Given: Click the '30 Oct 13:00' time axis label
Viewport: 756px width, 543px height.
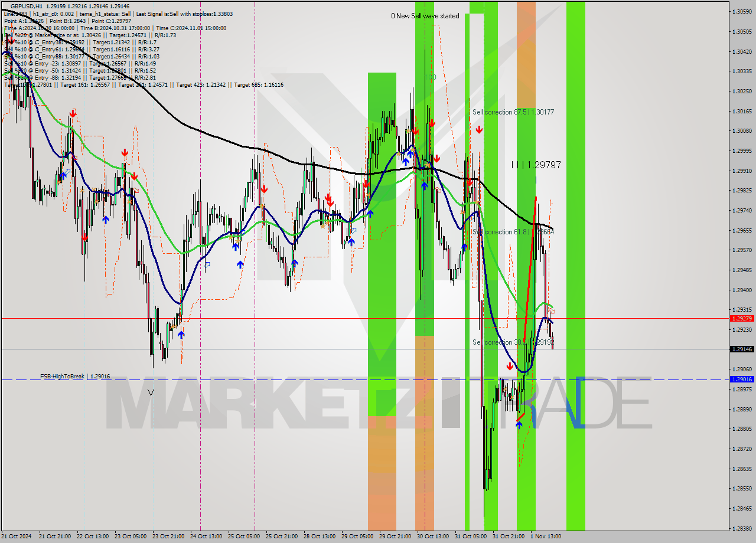Looking at the screenshot, I should (x=433, y=537).
